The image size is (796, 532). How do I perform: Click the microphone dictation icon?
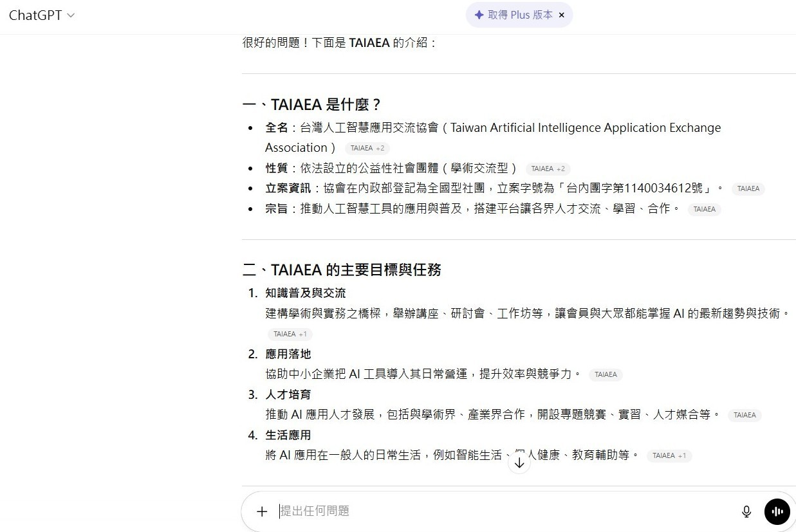(x=746, y=511)
